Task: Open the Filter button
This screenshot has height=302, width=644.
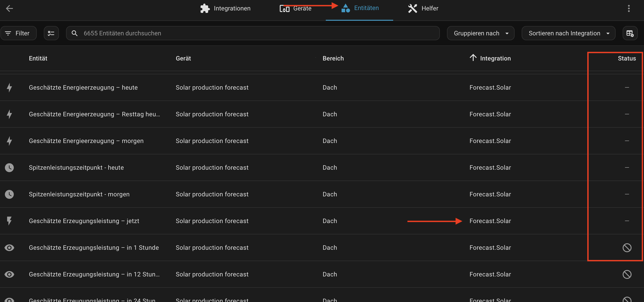Action: point(18,33)
